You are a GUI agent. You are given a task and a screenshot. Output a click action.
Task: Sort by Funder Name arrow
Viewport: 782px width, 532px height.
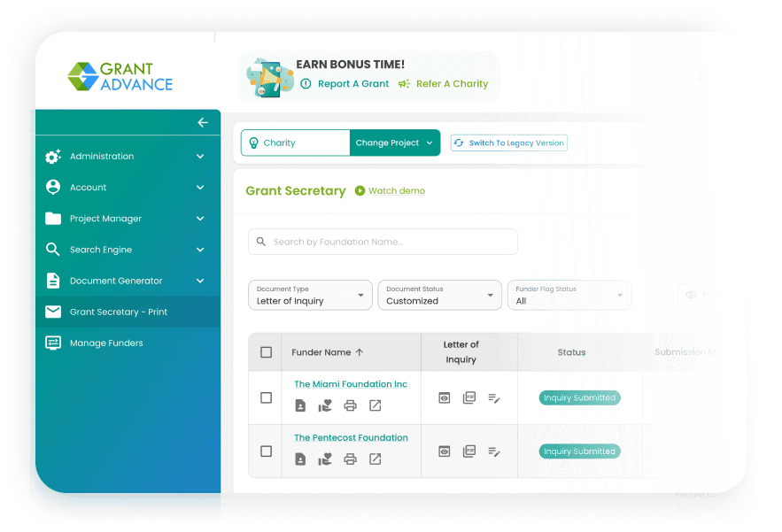click(x=360, y=352)
